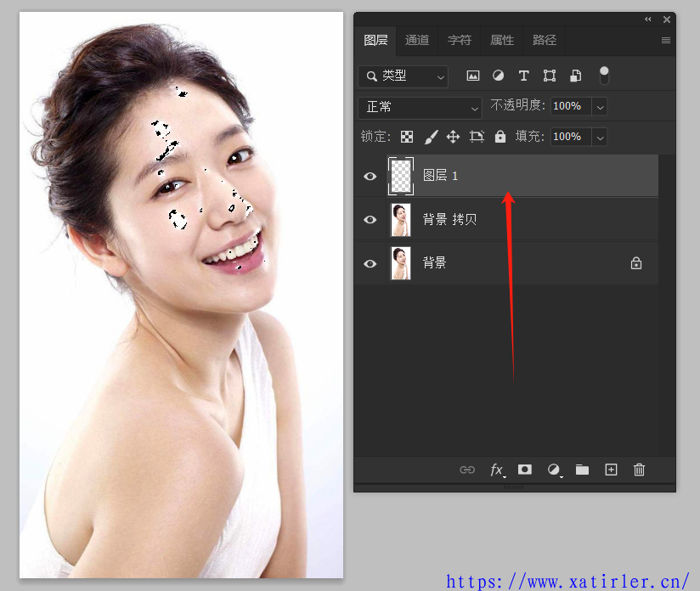The width and height of the screenshot is (700, 591).
Task: Switch to the 通道 tab
Action: pyautogui.click(x=417, y=40)
